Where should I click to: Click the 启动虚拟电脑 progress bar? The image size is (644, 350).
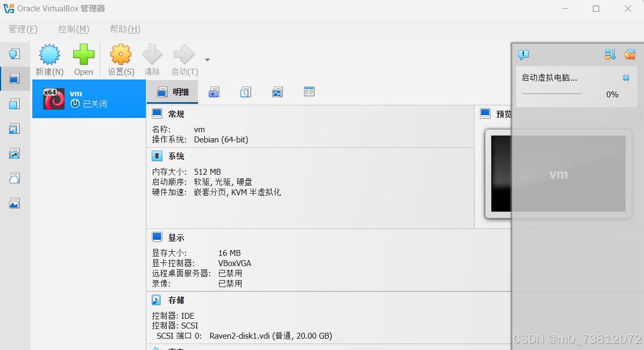(x=551, y=94)
